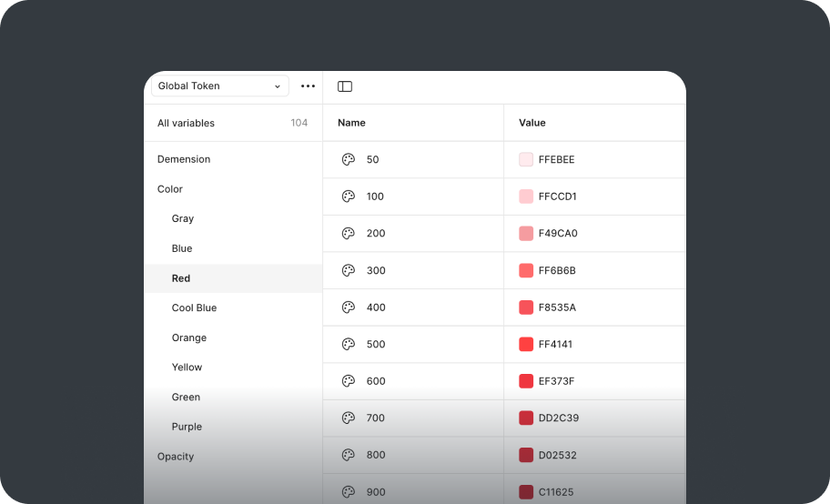Viewport: 830px width, 504px height.
Task: Click the 104 variables count
Action: click(299, 123)
